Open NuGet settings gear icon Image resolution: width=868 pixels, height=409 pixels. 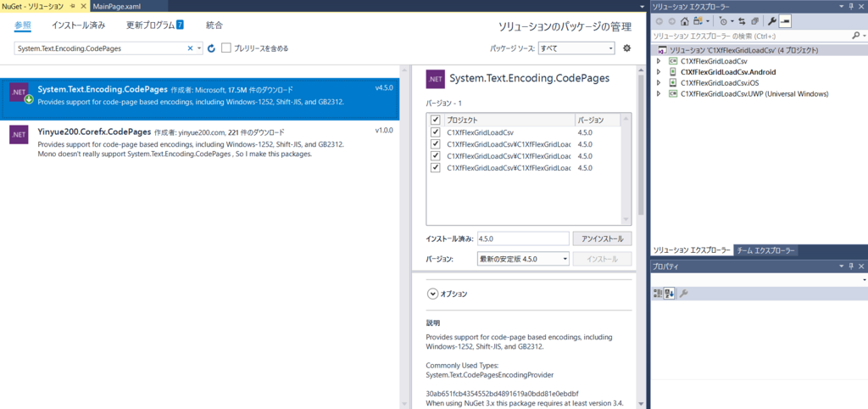(627, 48)
